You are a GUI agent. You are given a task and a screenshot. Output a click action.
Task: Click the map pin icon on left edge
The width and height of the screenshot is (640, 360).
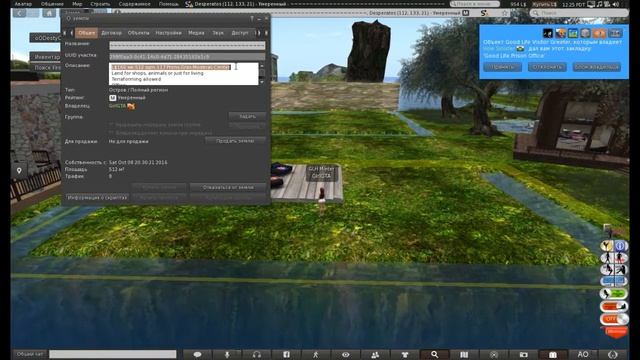(x=19, y=170)
